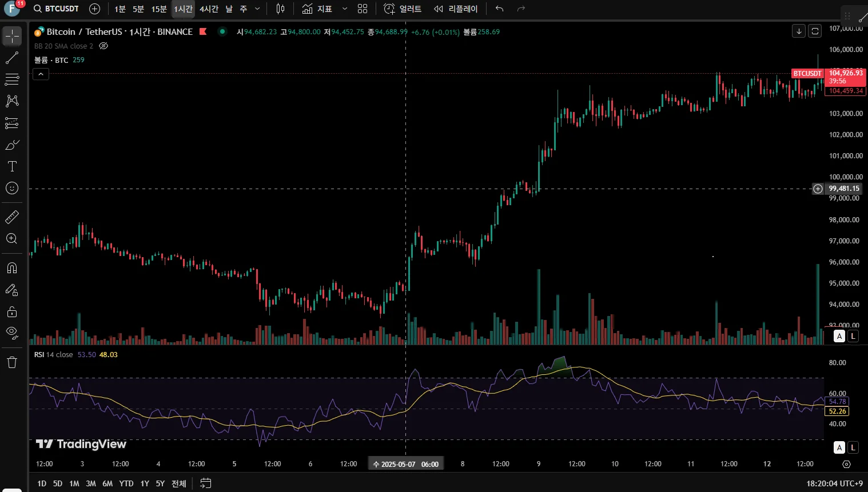
Task: Switch to the 1분 timeframe
Action: [120, 9]
